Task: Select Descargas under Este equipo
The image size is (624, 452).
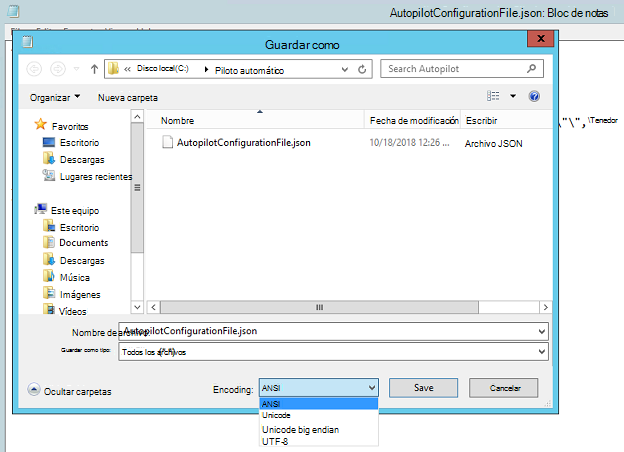Action: coord(82,261)
